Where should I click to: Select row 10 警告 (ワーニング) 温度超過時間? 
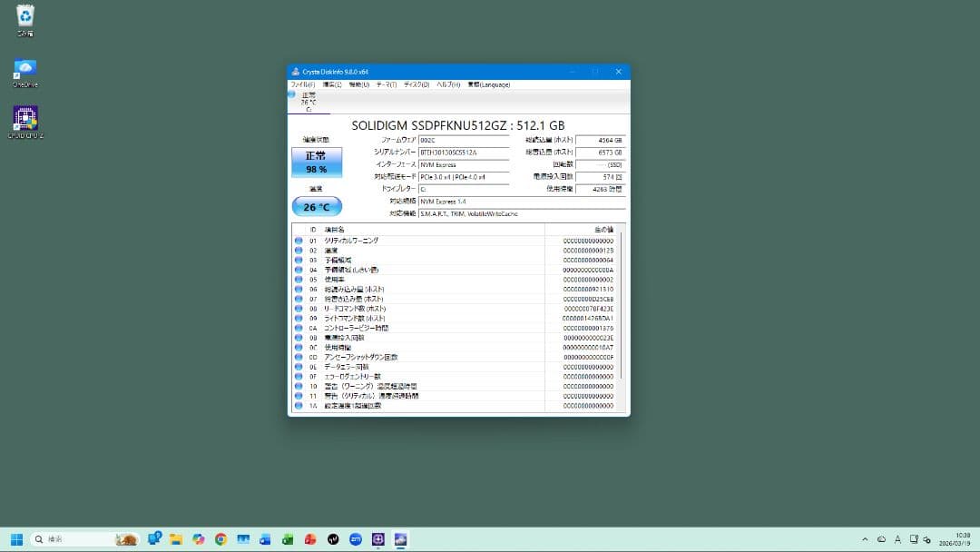(455, 387)
